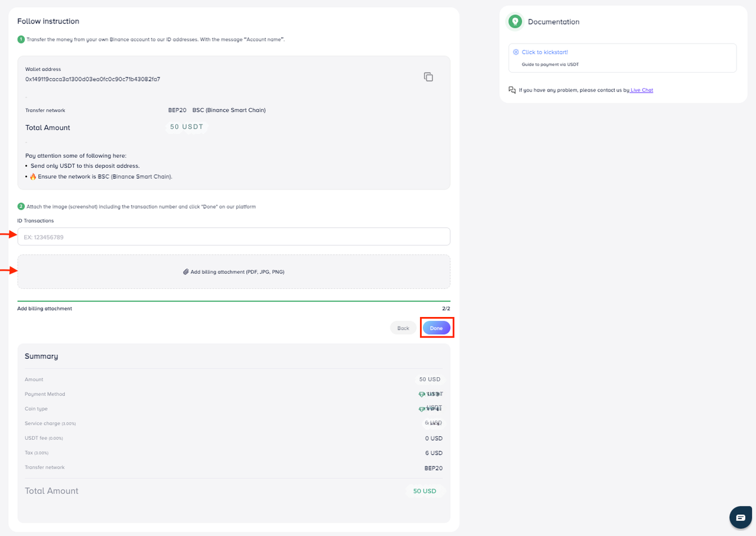Open the floating chat widget

pos(741,517)
